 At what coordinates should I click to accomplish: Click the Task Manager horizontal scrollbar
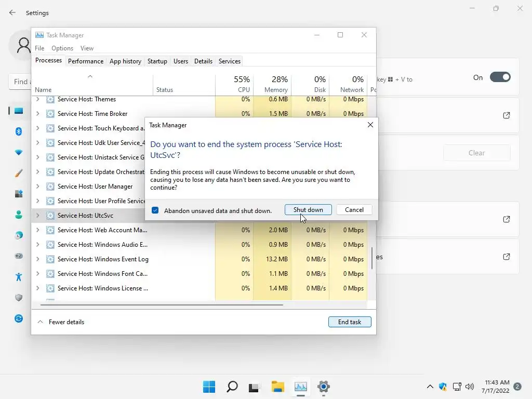click(162, 304)
